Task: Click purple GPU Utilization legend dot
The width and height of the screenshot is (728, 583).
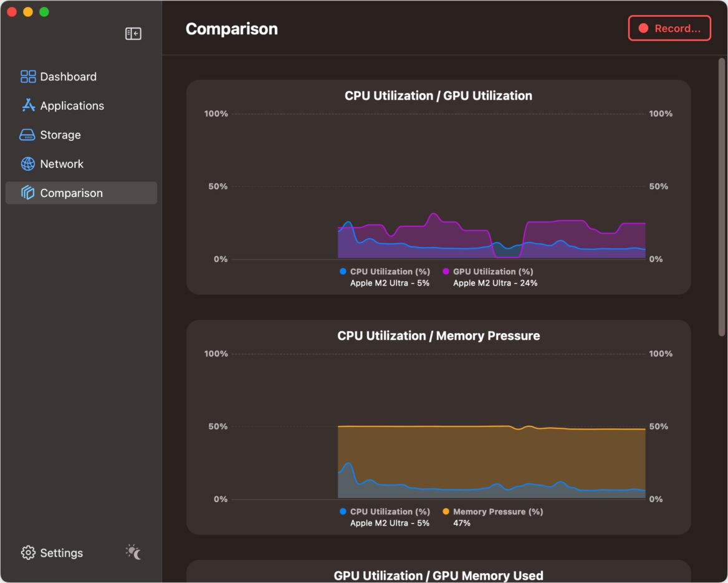Action: click(446, 271)
